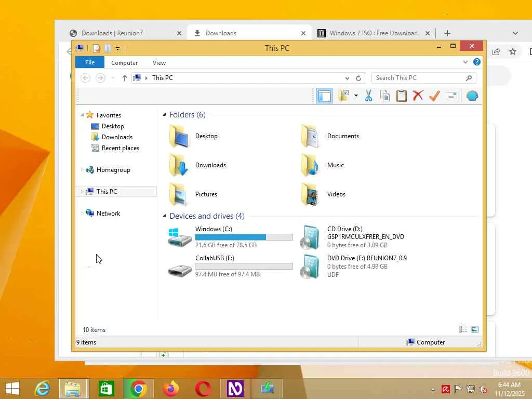Open the CollabUSB (E:) drive icon
The width and height of the screenshot is (532, 399).
tap(180, 270)
